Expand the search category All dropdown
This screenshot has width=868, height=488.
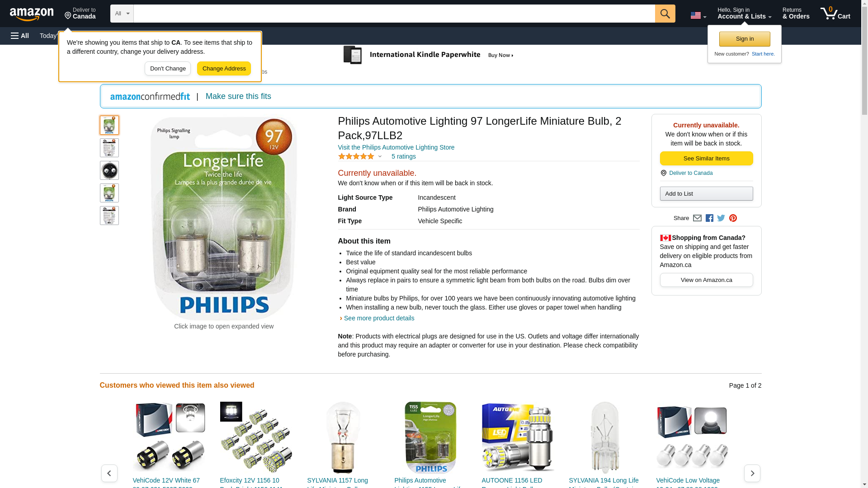click(122, 14)
